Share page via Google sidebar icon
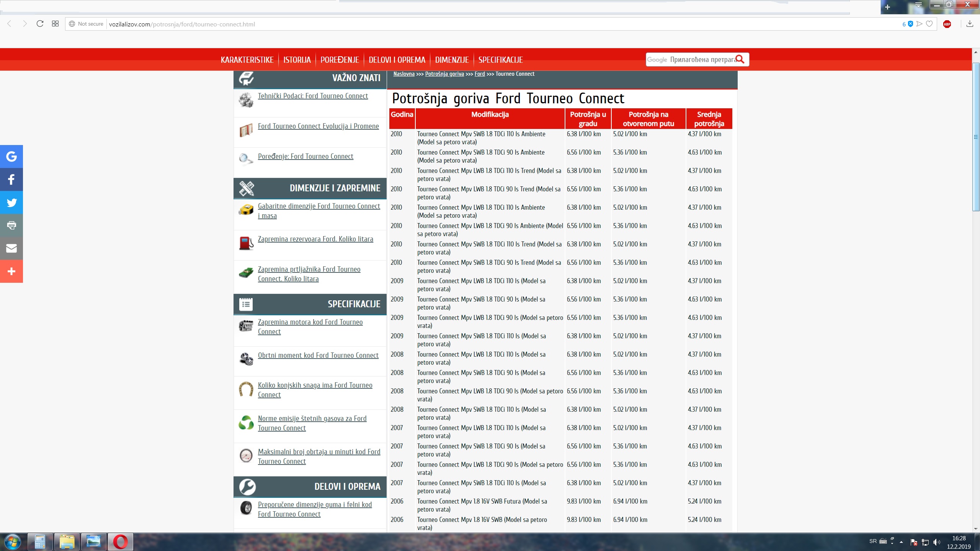980x551 pixels. coord(11,156)
